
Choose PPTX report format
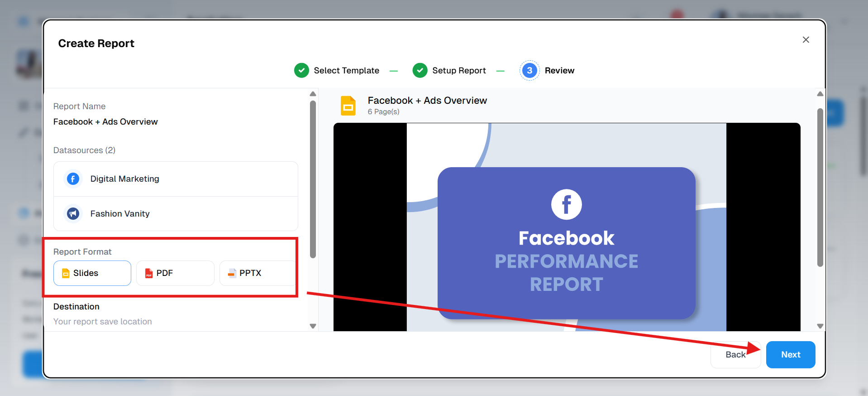pyautogui.click(x=258, y=273)
